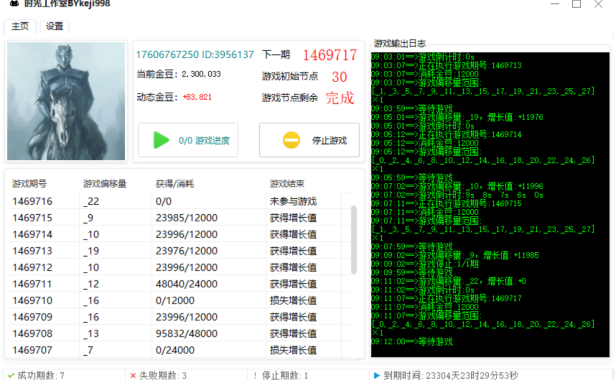
Task: Click offset cell _22
Action: tap(91, 201)
